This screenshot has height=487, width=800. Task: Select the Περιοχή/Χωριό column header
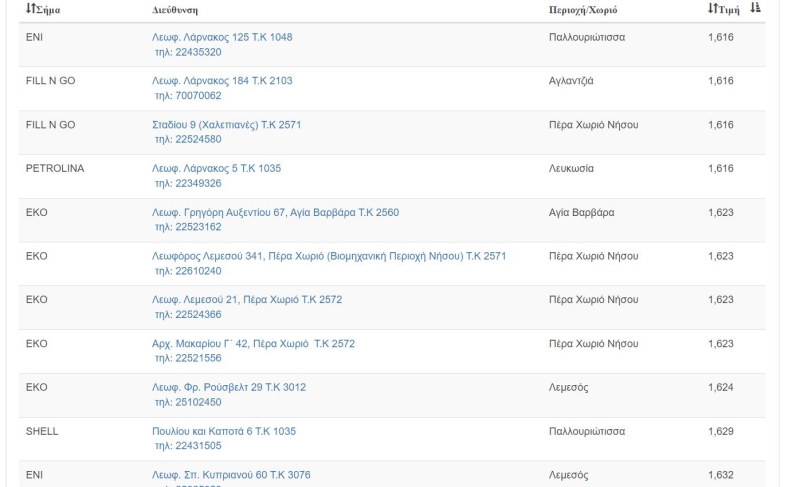[583, 10]
